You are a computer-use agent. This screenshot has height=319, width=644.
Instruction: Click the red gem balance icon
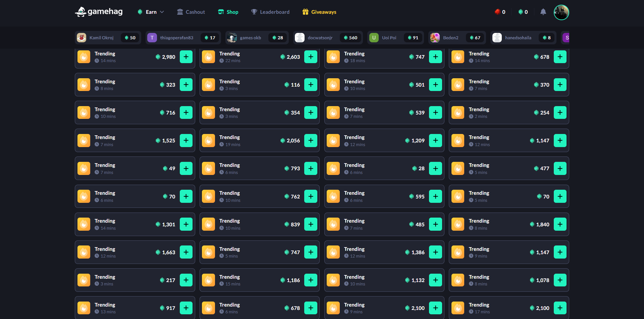tap(497, 12)
